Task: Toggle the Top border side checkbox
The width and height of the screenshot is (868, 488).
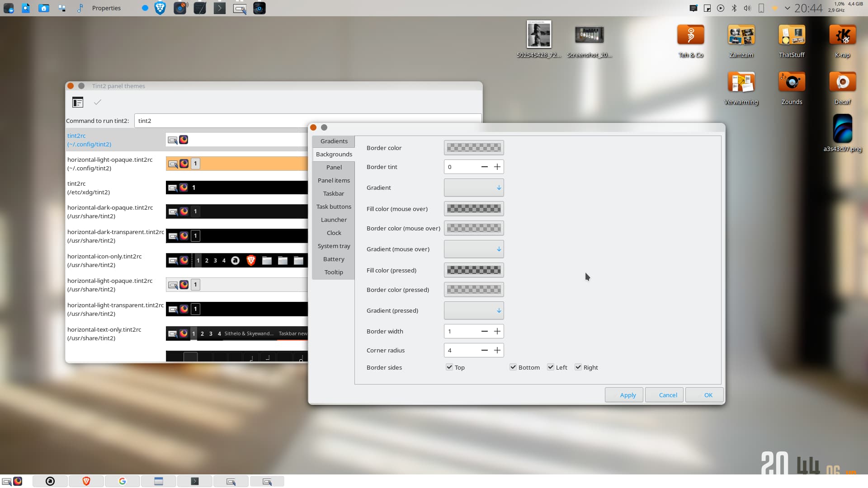Action: coord(449,367)
